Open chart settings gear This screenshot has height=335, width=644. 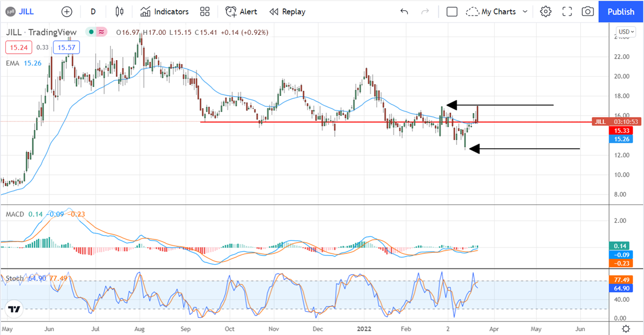546,11
